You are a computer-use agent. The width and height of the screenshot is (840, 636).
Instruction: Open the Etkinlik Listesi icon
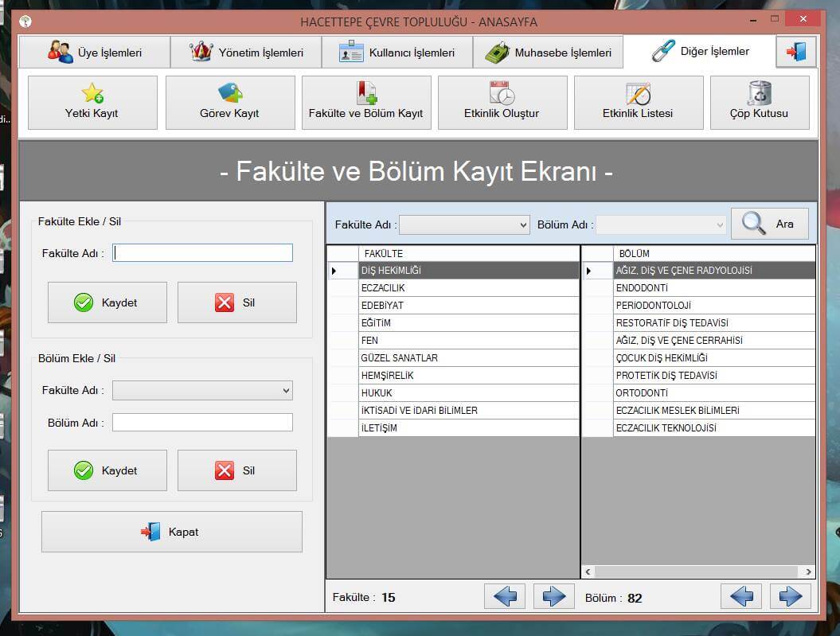point(638,94)
